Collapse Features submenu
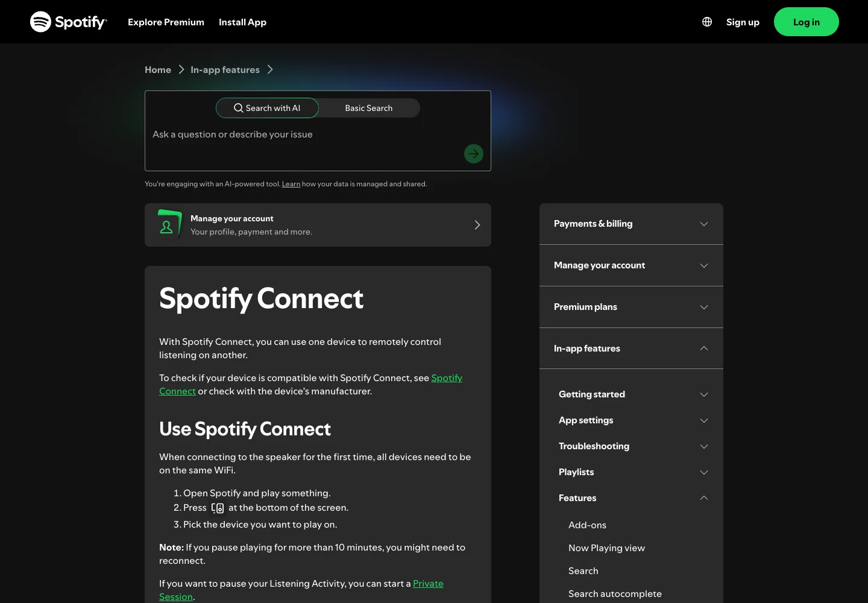Viewport: 868px width, 603px height. tap(634, 498)
